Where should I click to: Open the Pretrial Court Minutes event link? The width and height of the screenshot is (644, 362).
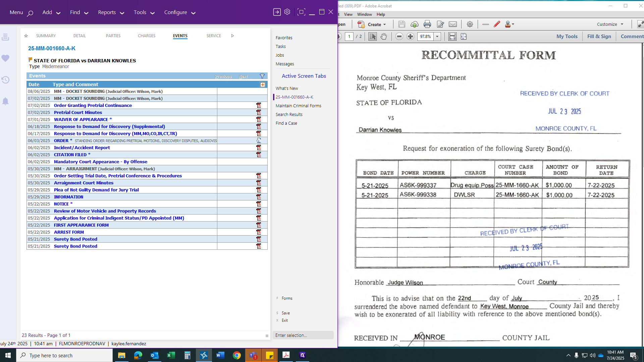click(78, 113)
